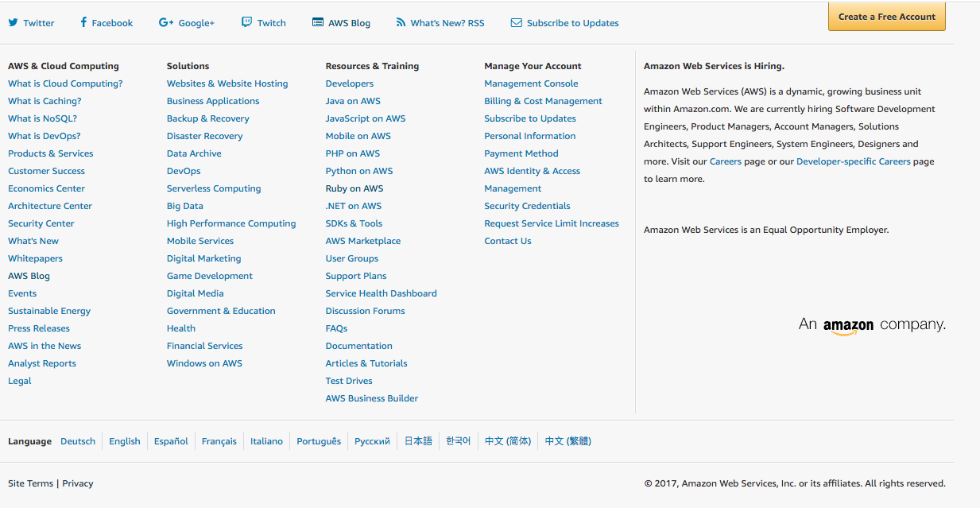Open What is Caching? link
Screen dimensions: 980x508
click(45, 101)
